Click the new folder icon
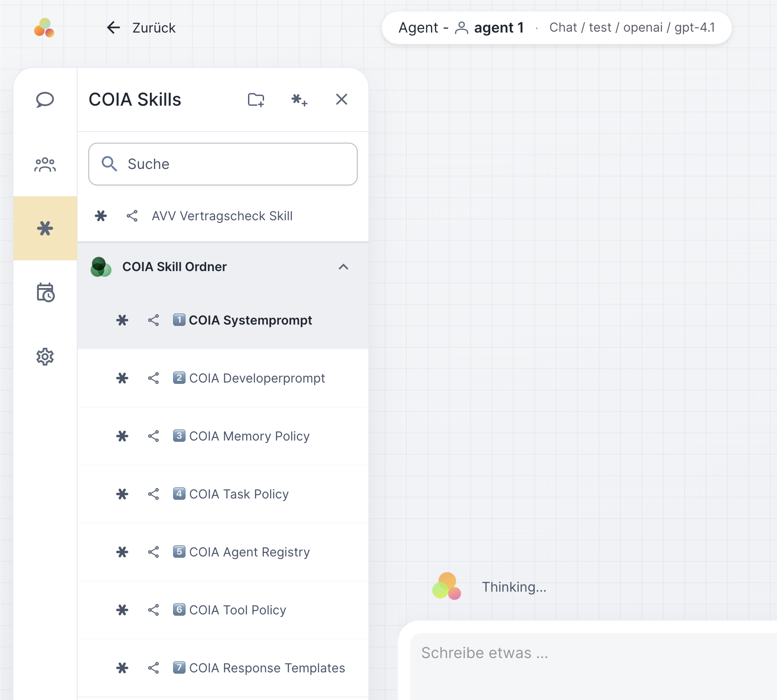The width and height of the screenshot is (777, 700). pyautogui.click(x=256, y=99)
